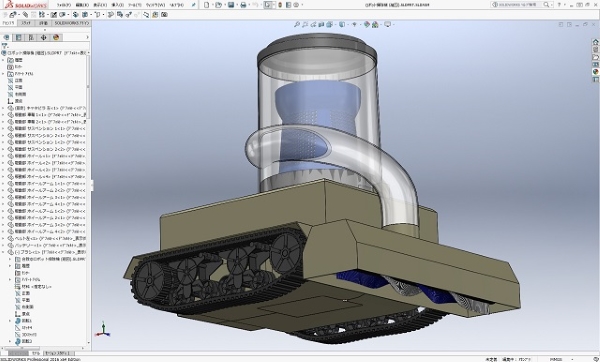Click the Print icon in top toolbar
The image size is (600, 362).
tap(243, 5)
